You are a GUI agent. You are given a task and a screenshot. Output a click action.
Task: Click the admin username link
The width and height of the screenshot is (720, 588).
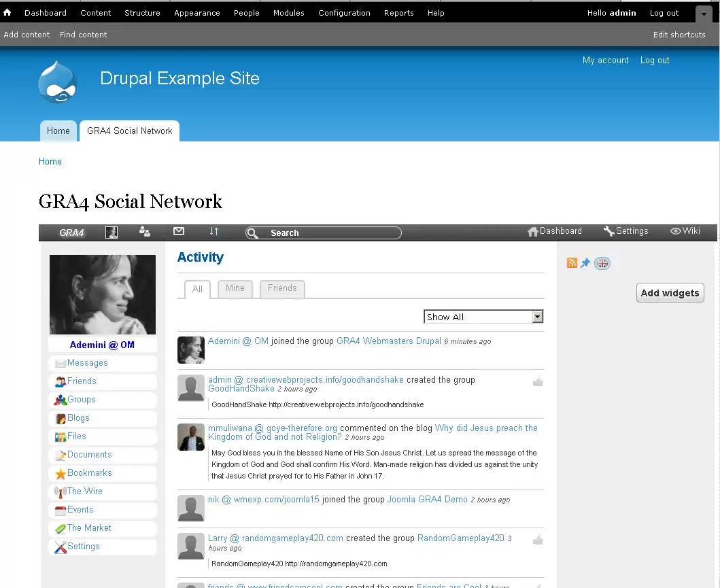coord(623,13)
